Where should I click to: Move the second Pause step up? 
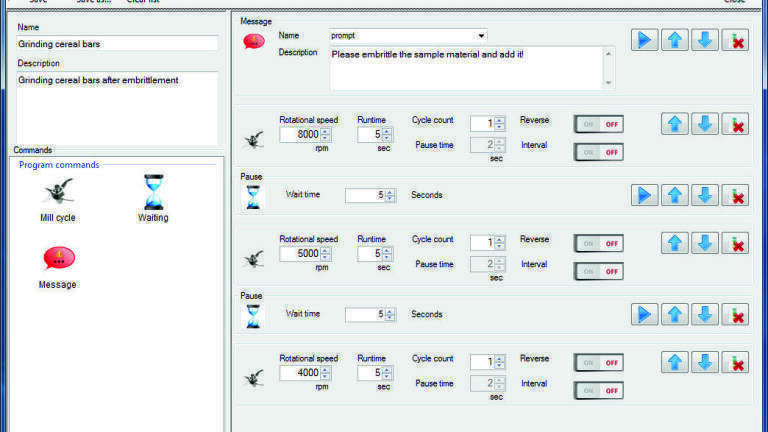pyautogui.click(x=674, y=314)
